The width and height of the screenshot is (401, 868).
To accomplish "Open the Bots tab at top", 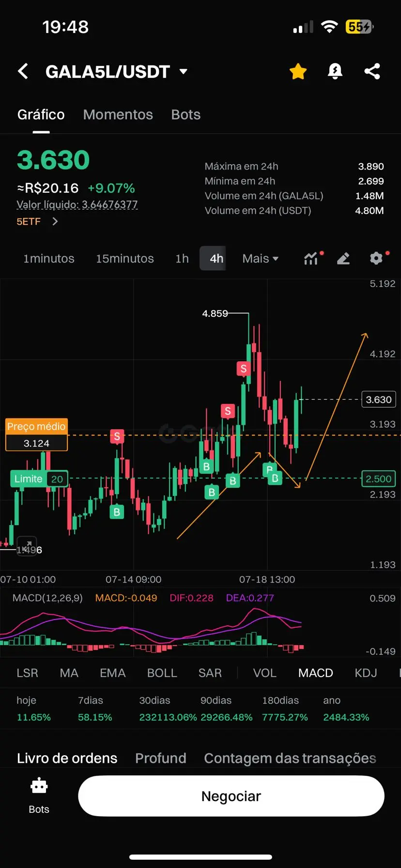I will point(185,114).
